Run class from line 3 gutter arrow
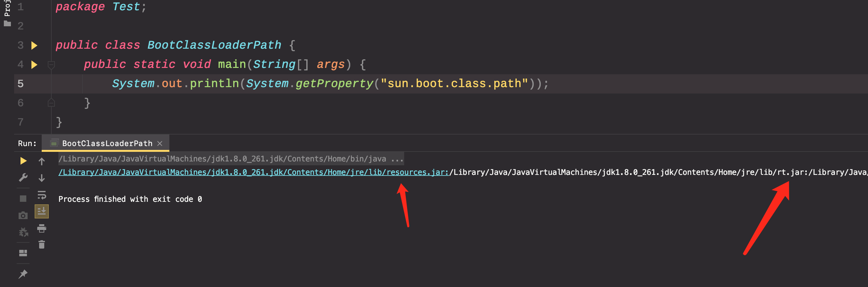 click(x=34, y=45)
